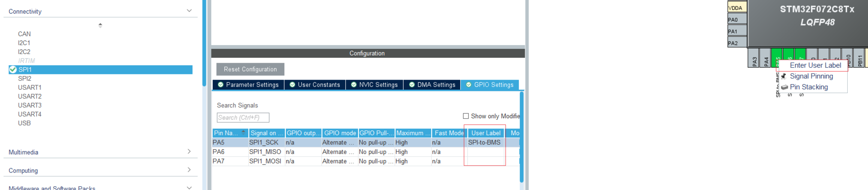This screenshot has height=190, width=868.
Task: Click the GPIO Pull-up column header
Action: coord(377,133)
